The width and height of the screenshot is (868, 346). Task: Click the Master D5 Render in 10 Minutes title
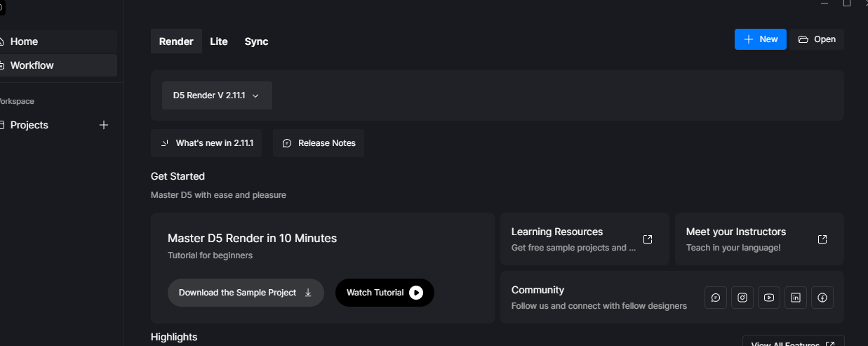pyautogui.click(x=252, y=239)
